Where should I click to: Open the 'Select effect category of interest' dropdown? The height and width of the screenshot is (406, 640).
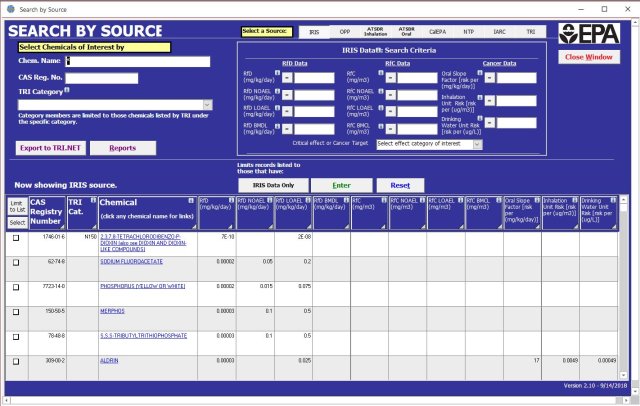point(477,143)
